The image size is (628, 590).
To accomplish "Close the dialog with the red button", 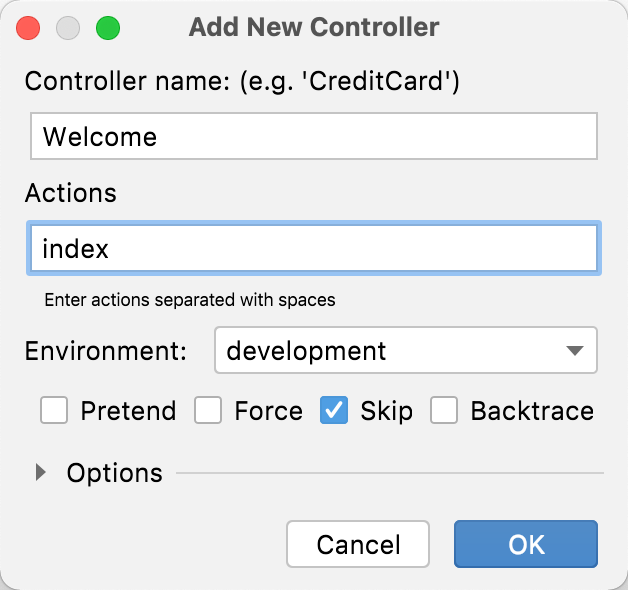I will coord(29,27).
